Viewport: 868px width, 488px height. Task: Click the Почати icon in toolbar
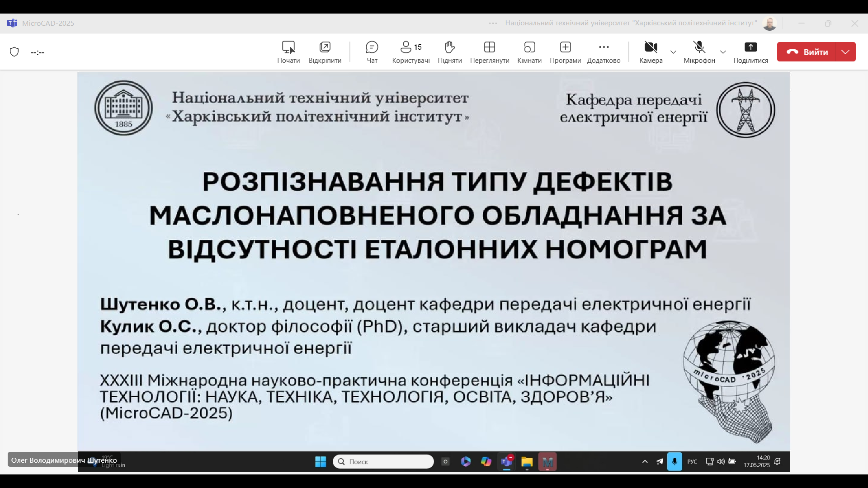[288, 52]
